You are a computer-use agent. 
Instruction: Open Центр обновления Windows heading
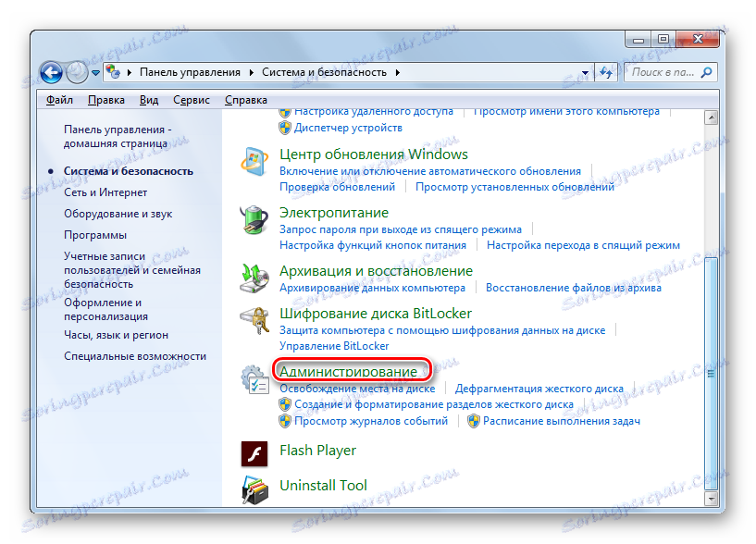374,155
